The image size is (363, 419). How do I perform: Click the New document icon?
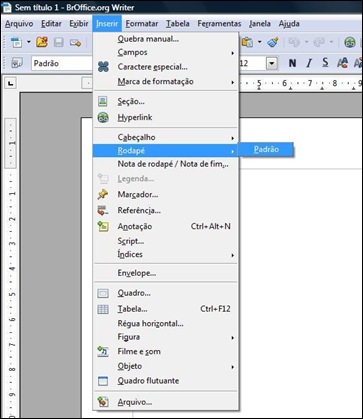point(16,42)
